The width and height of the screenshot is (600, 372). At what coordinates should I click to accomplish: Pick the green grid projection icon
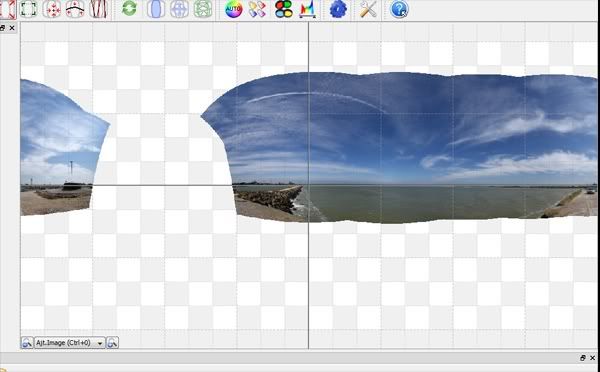point(203,9)
